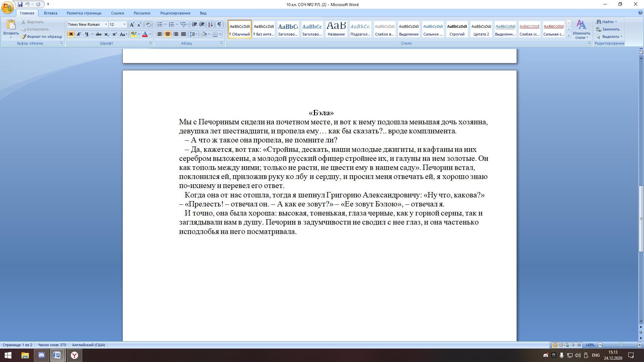Apply text highlight color
644x362 pixels.
[134, 34]
